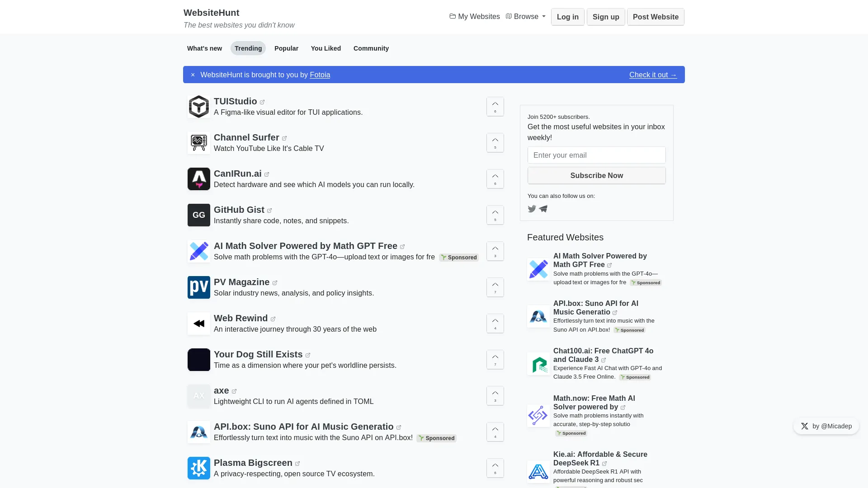The image size is (868, 488).
Task: Expand the Browse dropdown menu
Action: [525, 17]
